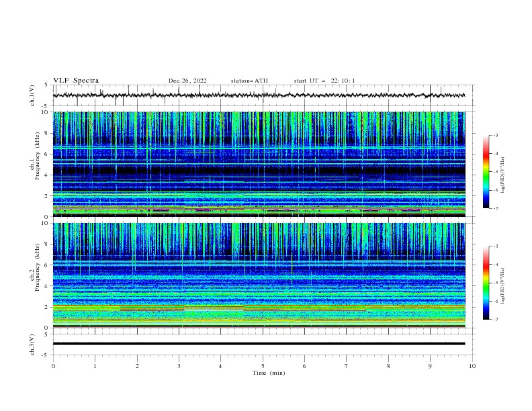The width and height of the screenshot is (532, 411).
Task: Click the "VLF Spectra" title text
Action: [76, 81]
